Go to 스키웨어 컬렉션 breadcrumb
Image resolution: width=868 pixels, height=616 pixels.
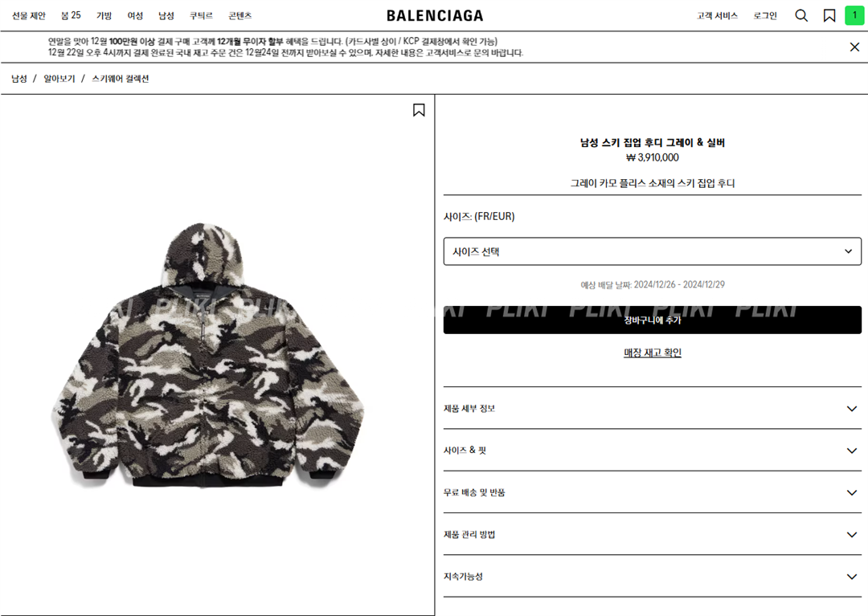click(120, 79)
